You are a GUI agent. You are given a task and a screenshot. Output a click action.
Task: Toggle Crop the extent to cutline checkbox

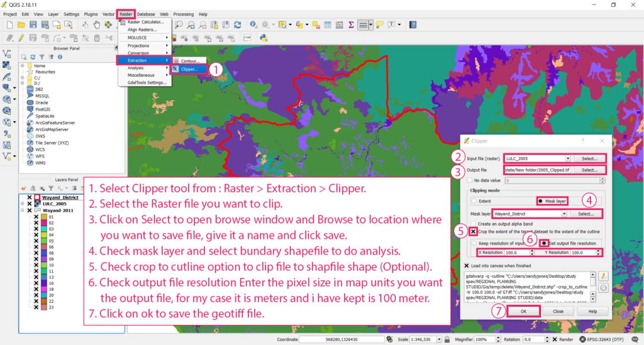[x=473, y=231]
